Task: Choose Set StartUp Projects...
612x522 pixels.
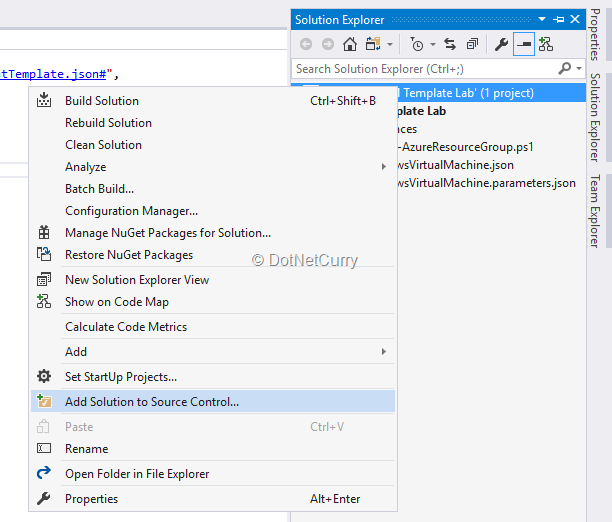Action: click(x=213, y=377)
